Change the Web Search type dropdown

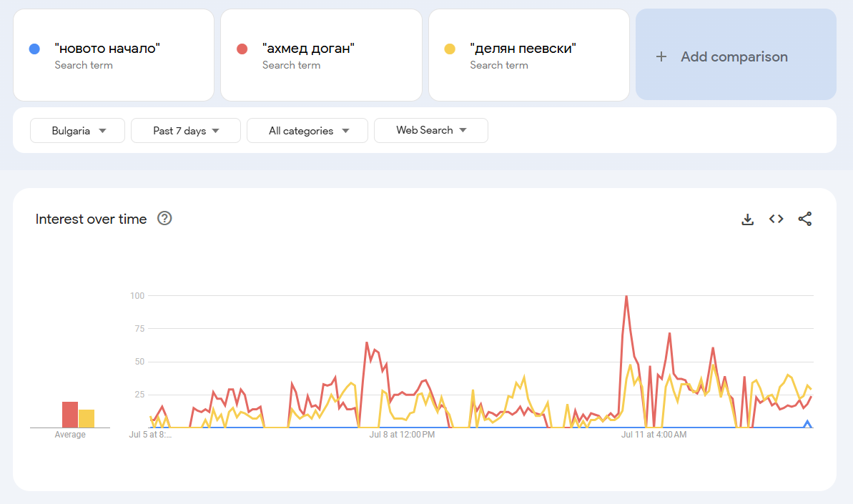tap(431, 131)
